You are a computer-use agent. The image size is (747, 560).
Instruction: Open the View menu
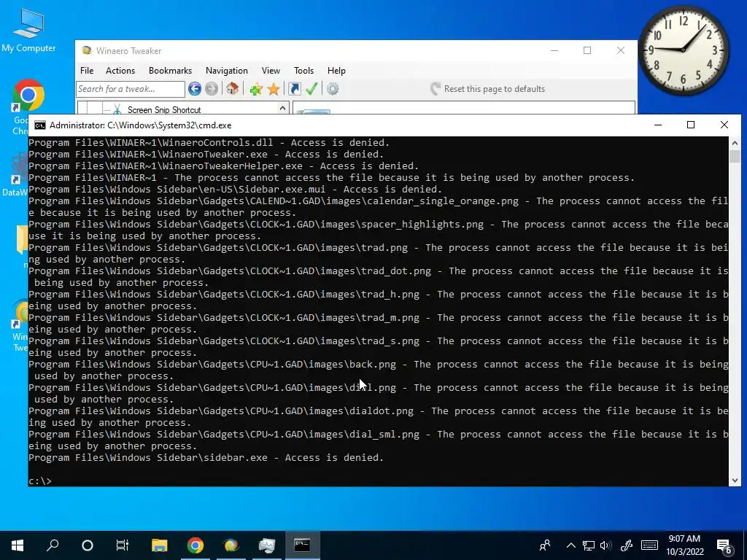pyautogui.click(x=271, y=71)
